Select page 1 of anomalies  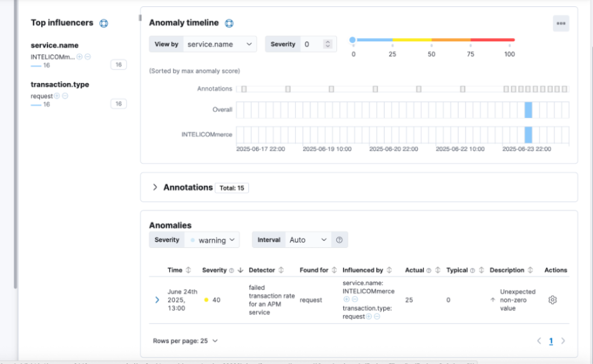pyautogui.click(x=551, y=342)
